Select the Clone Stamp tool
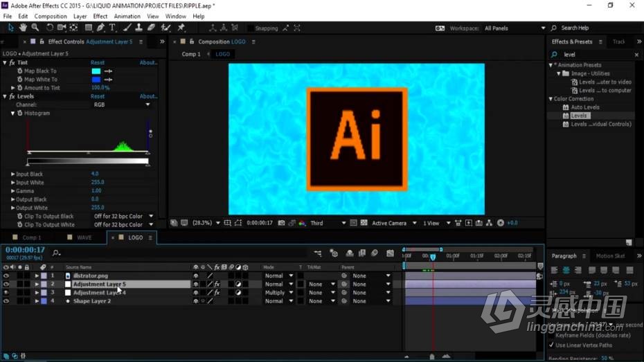Viewport: 644px width, 362px height. coord(138,28)
